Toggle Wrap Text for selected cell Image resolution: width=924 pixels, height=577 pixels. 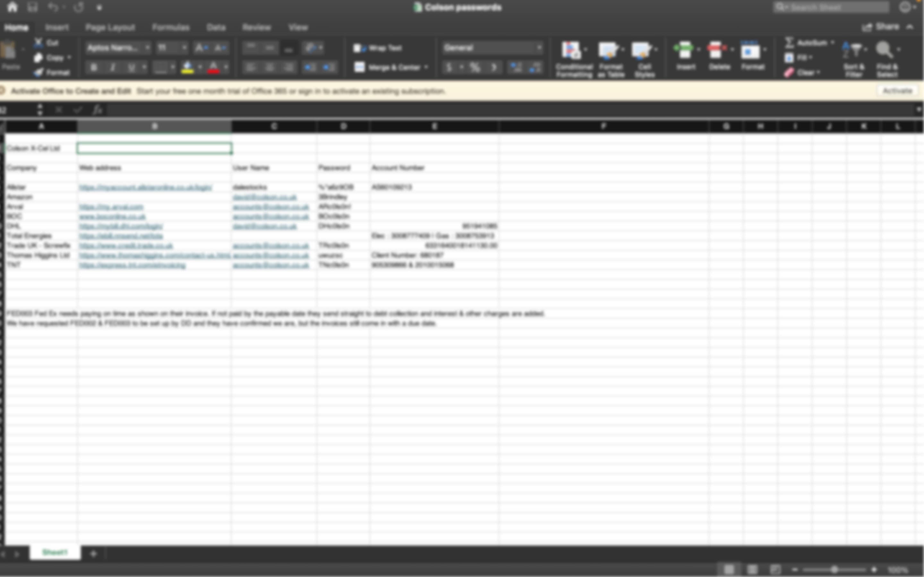click(x=378, y=48)
